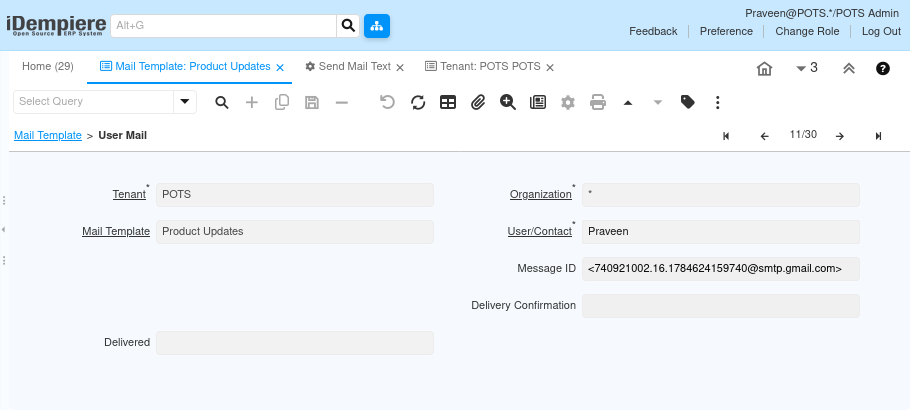Screen dimensions: 910x410
Task: Open the Preference link
Action: [x=726, y=31]
